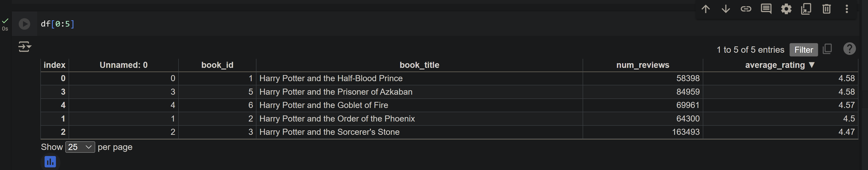Screen dimensions: 868x170
Task: Toggle cell output actions icon
Action: click(24, 46)
